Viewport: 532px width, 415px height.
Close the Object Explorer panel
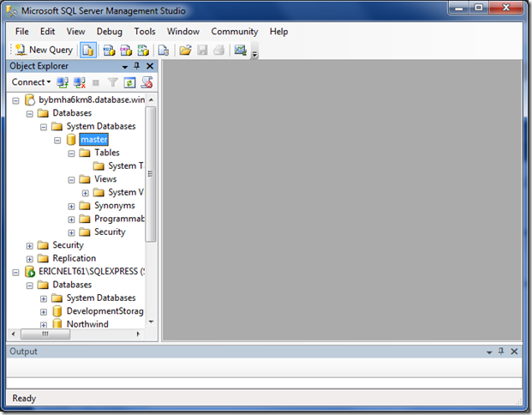pos(150,66)
